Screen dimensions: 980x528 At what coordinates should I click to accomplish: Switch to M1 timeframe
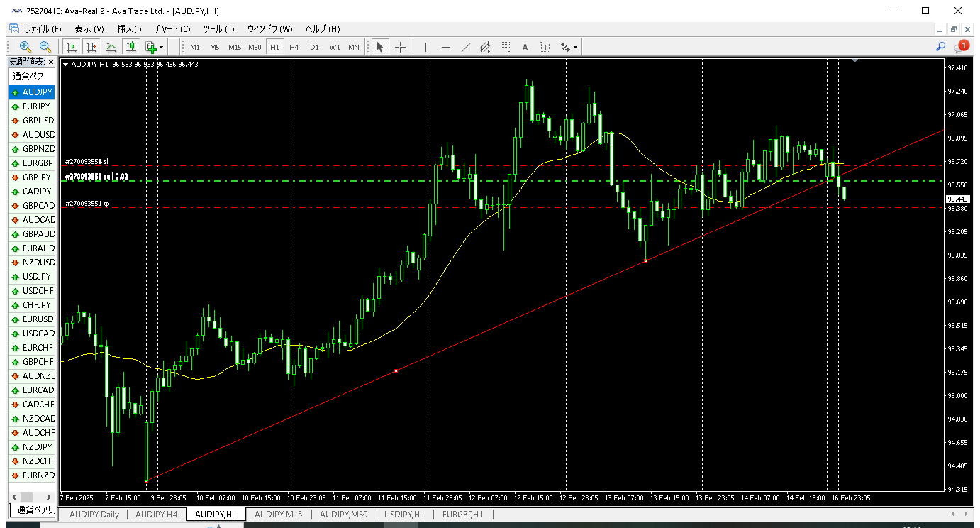pos(195,48)
